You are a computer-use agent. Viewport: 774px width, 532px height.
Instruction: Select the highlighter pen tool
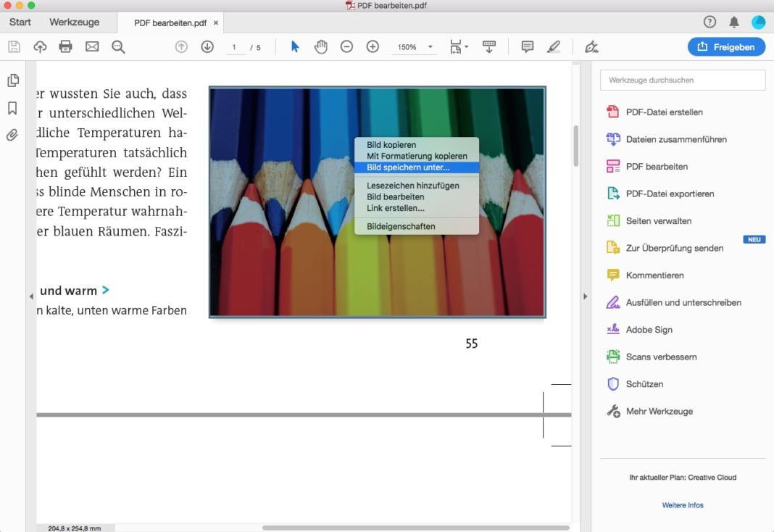[x=554, y=47]
